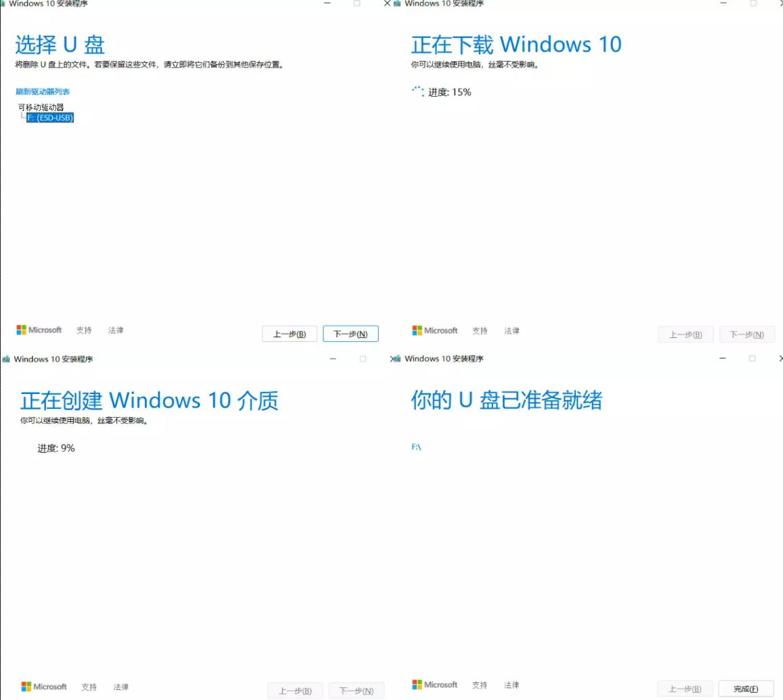Open the 支持 link in 选择 U 盘 window
783x700 pixels.
pos(84,330)
